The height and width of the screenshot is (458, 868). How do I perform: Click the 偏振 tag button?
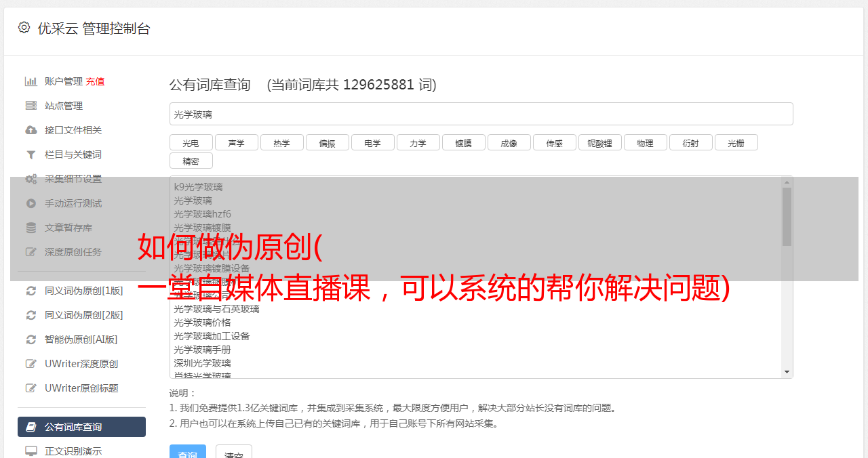[x=327, y=142]
